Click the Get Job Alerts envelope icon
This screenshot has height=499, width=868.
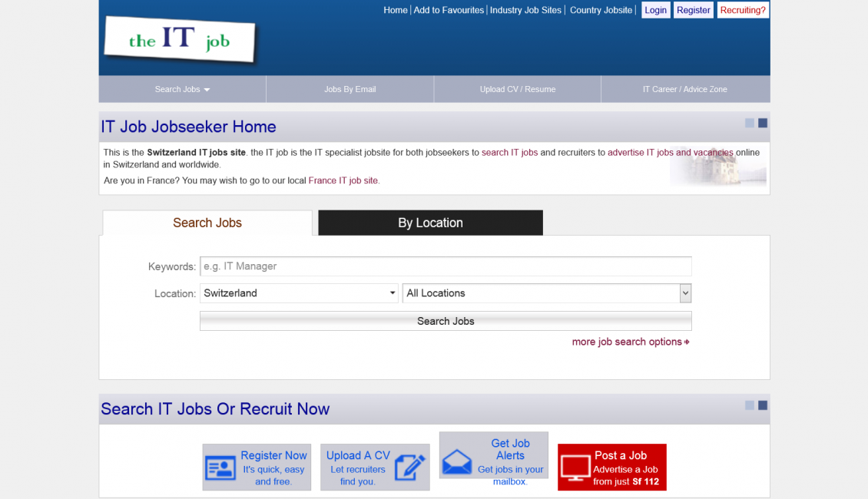tap(457, 462)
